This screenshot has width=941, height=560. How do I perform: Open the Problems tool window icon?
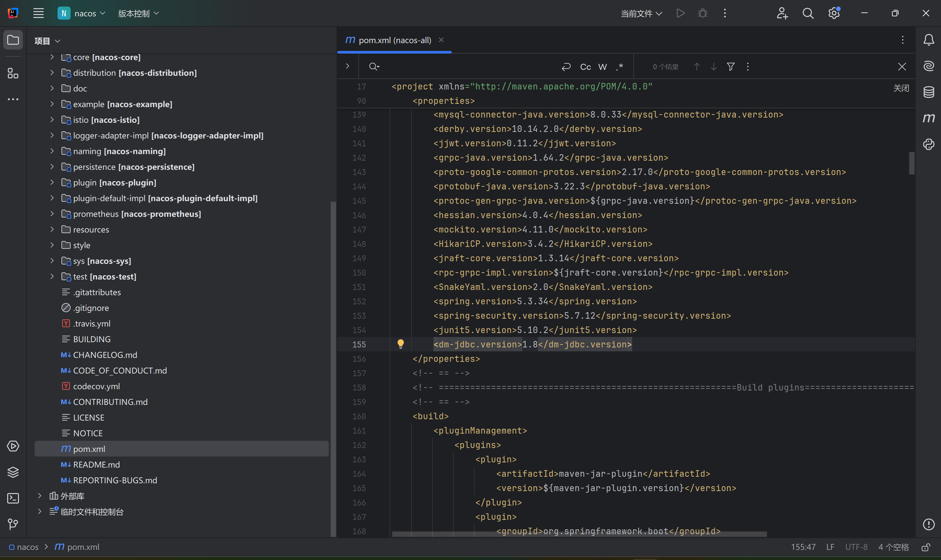pos(929,524)
